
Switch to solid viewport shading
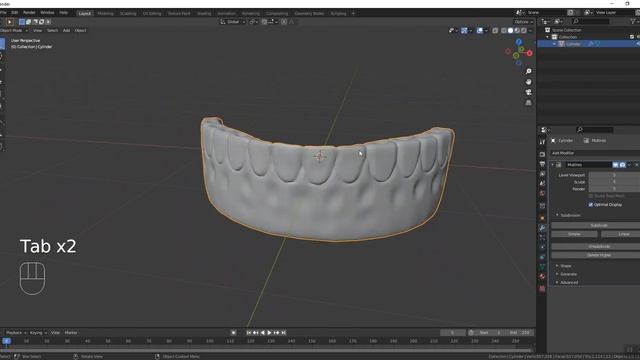coord(510,31)
